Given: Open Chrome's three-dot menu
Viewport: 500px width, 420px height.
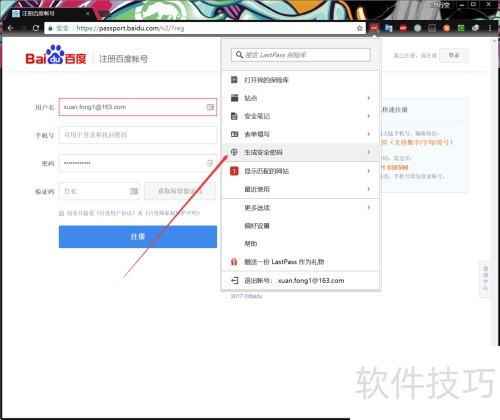Looking at the screenshot, I should pos(490,28).
